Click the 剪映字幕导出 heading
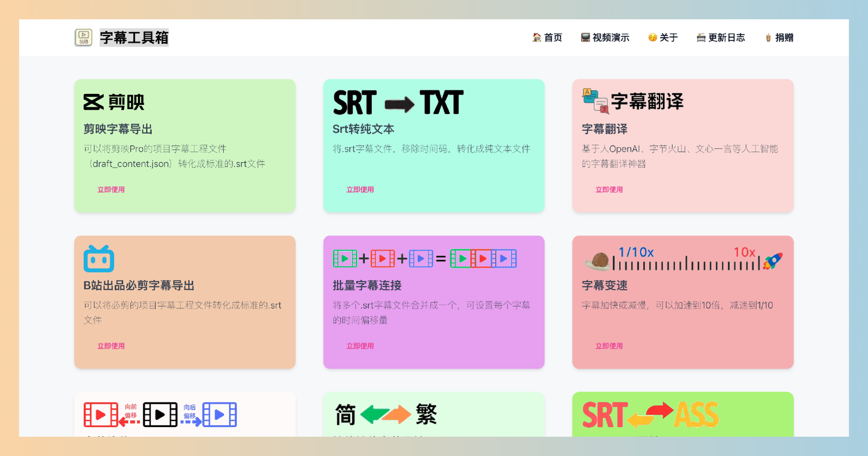The width and height of the screenshot is (868, 456). [118, 130]
